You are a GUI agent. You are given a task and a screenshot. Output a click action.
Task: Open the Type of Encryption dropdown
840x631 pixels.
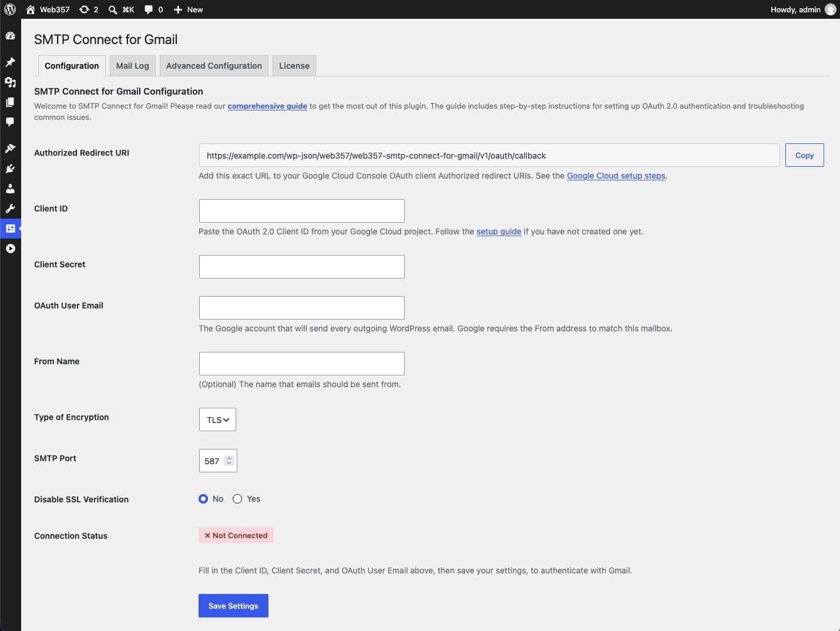point(217,419)
